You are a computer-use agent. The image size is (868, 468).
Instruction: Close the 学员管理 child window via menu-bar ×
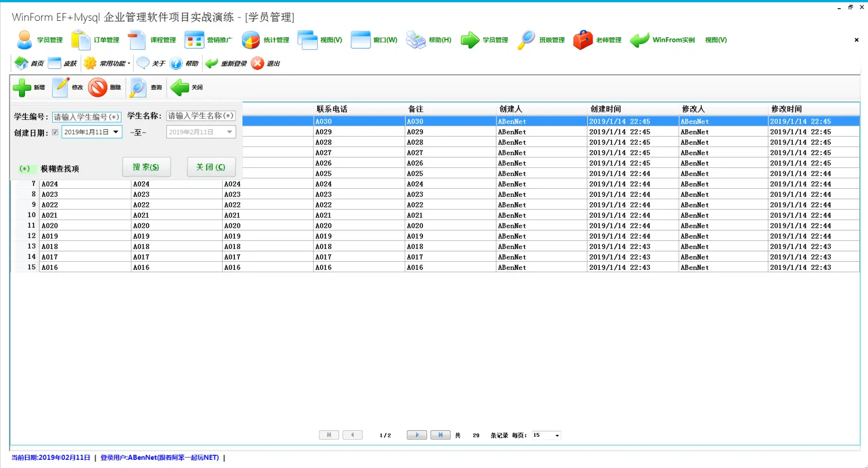856,40
